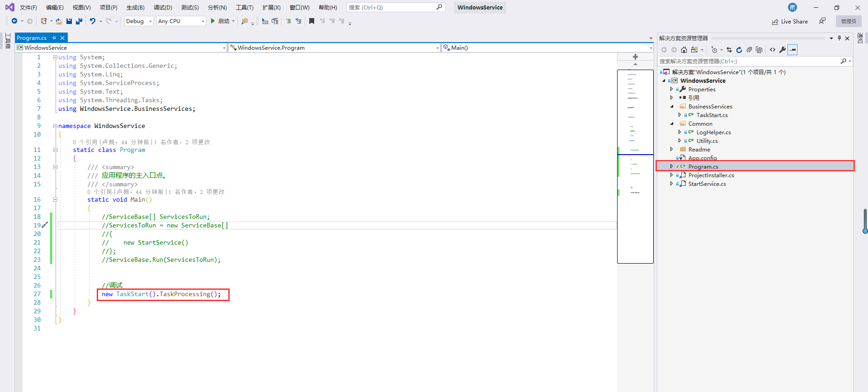Screen dimensions: 868x392
Task: Click the Pending Changes Filter clock icon
Action: pyautogui.click(x=714, y=50)
